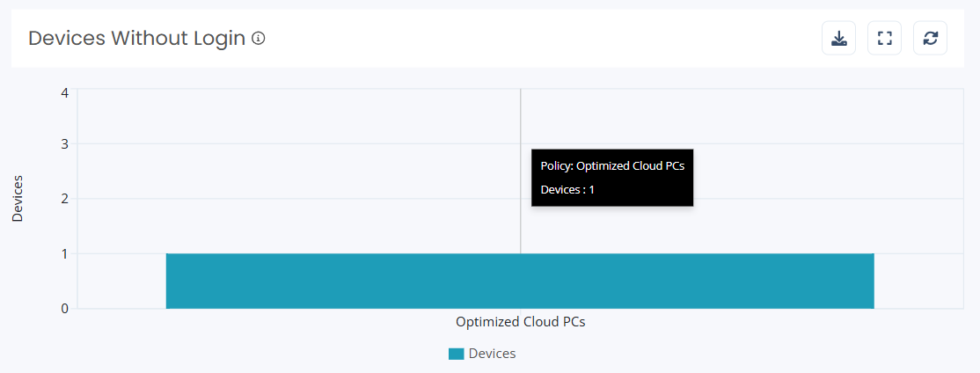Click the y-axis tick label 1
This screenshot has width=980, height=373.
(x=64, y=253)
